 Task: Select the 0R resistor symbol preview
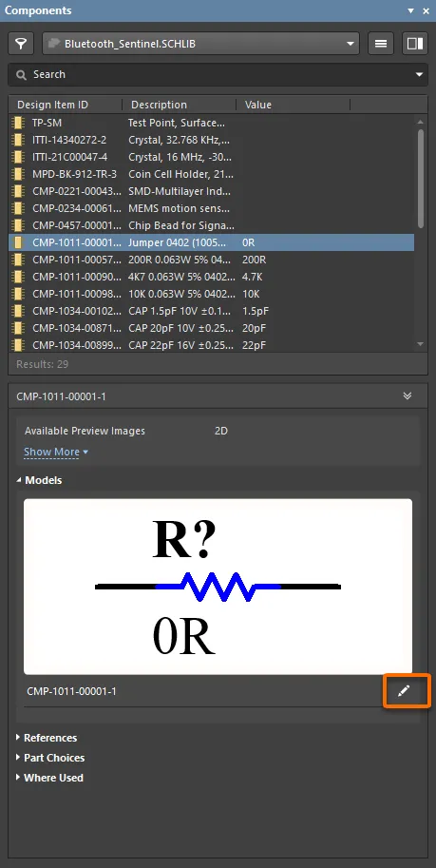[218, 587]
